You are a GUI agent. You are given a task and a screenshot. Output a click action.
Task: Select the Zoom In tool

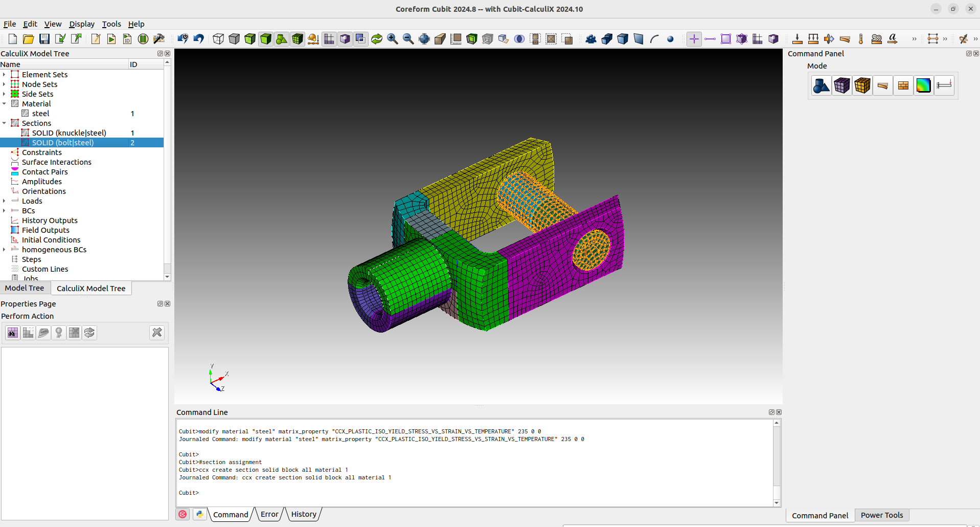click(x=393, y=38)
